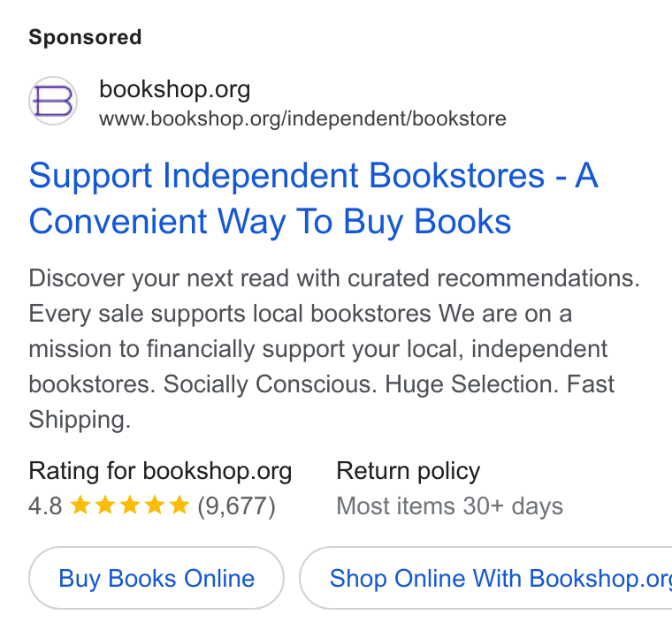This screenshot has height=638, width=672.
Task: Open the bookshop.org site name
Action: 175,89
